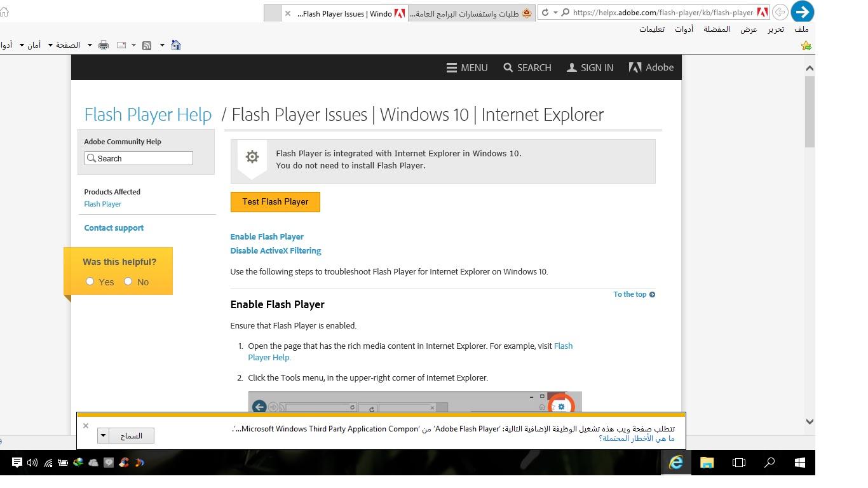
Task: Click the To the top link
Action: coord(634,294)
